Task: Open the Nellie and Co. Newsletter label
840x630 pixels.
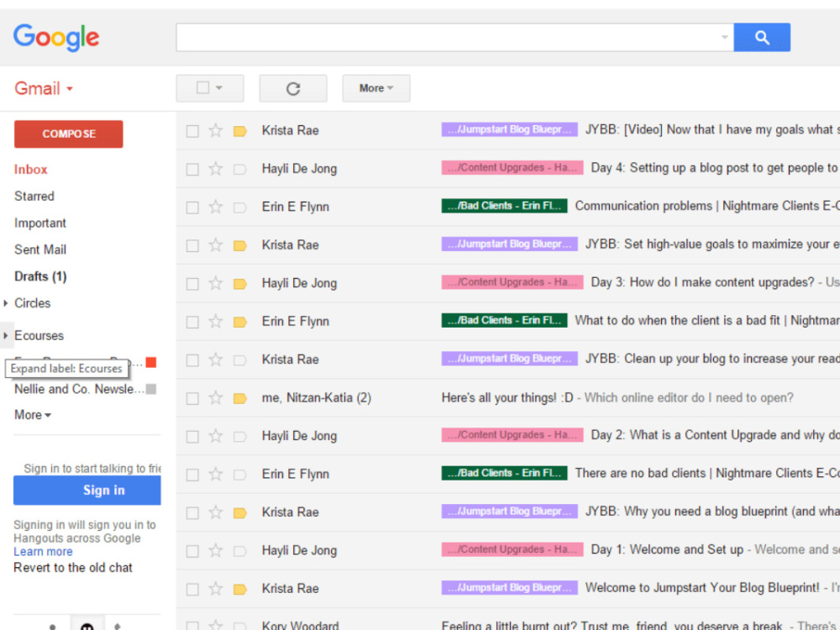Action: coord(79,389)
